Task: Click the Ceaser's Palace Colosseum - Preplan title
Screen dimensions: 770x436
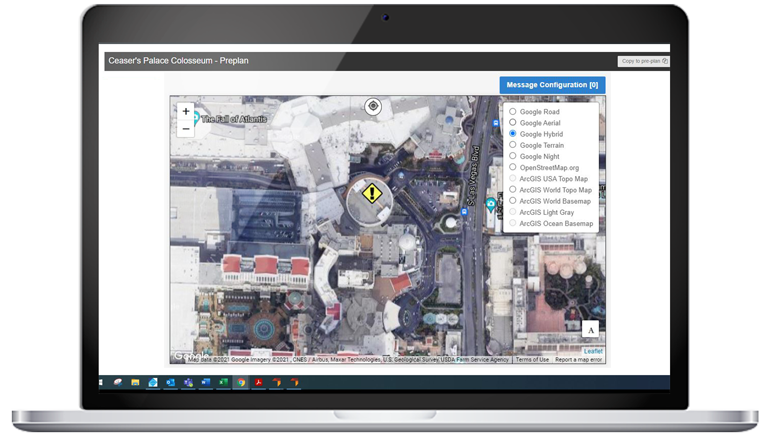Action: tap(178, 61)
